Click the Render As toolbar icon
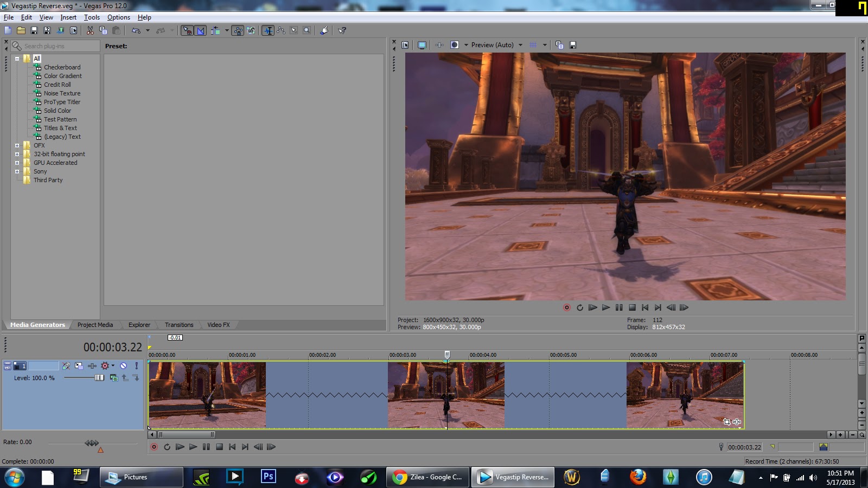The width and height of the screenshot is (868, 488). coord(60,30)
